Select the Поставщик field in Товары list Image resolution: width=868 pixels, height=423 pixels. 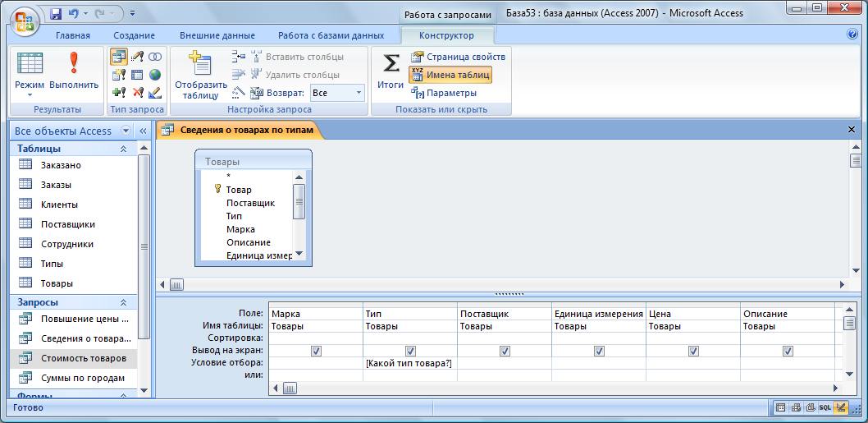[x=250, y=203]
